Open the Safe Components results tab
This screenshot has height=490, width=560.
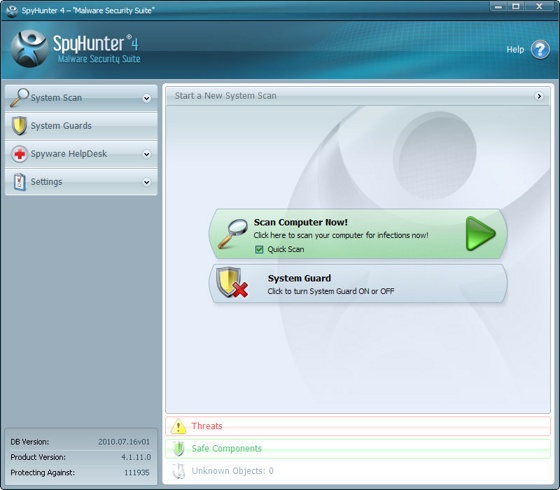[358, 449]
